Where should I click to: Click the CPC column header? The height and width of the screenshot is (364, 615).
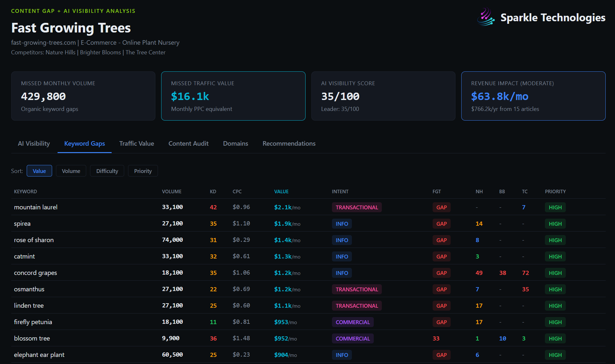(237, 191)
